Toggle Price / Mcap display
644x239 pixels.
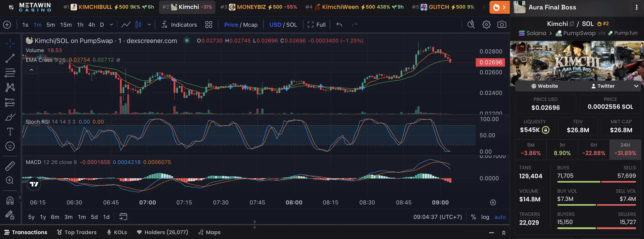coord(241,25)
